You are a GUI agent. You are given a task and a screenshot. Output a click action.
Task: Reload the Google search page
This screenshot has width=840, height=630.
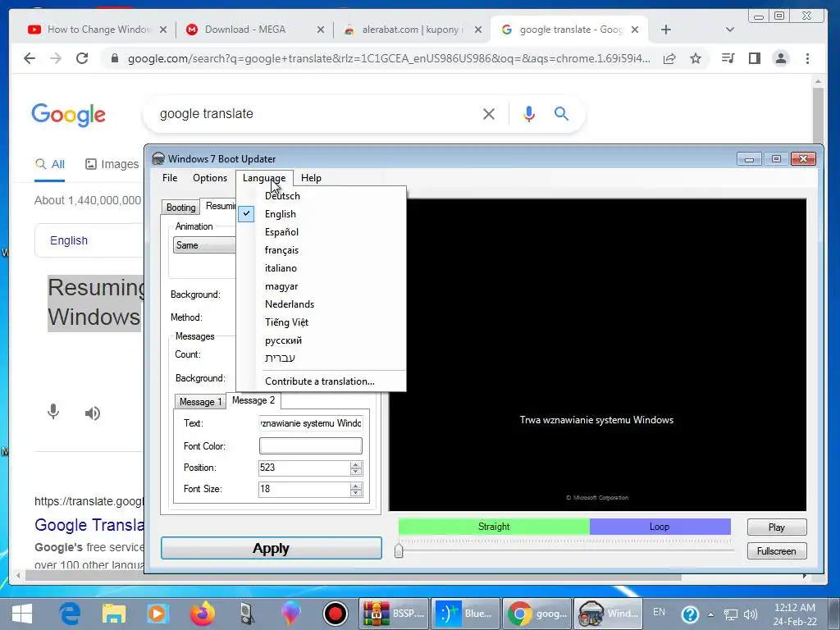click(x=82, y=58)
